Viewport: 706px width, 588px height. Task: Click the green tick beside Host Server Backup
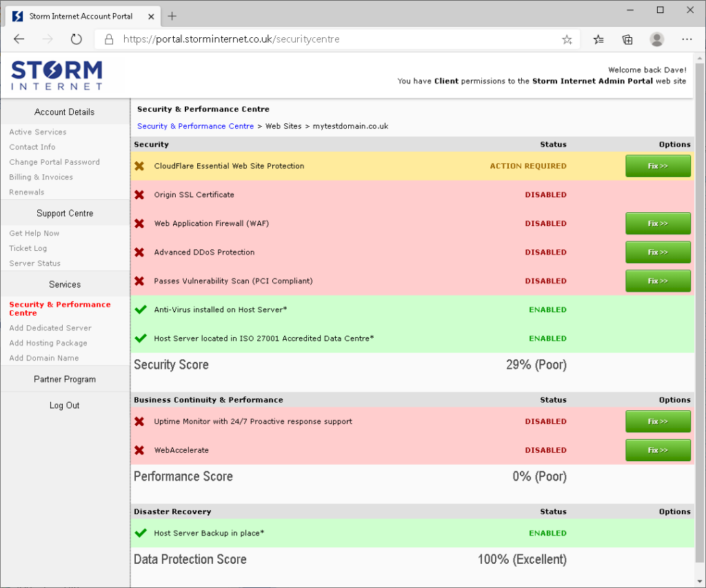tap(141, 533)
